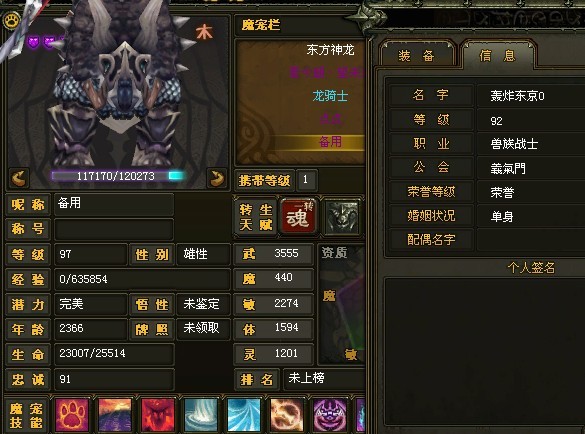Open the red 魂 rebirth talent icon
The image size is (585, 434).
298,216
